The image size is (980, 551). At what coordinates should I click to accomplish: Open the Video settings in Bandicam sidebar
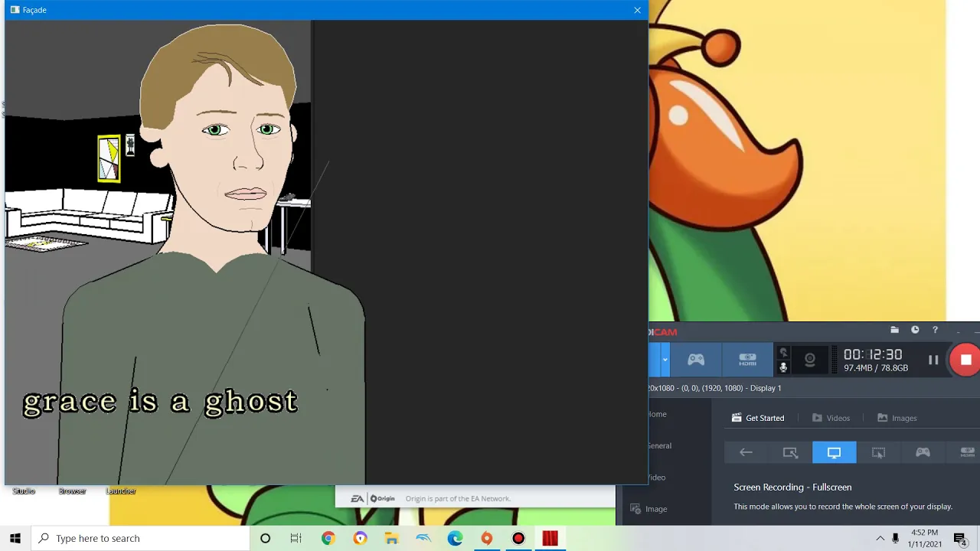657,478
